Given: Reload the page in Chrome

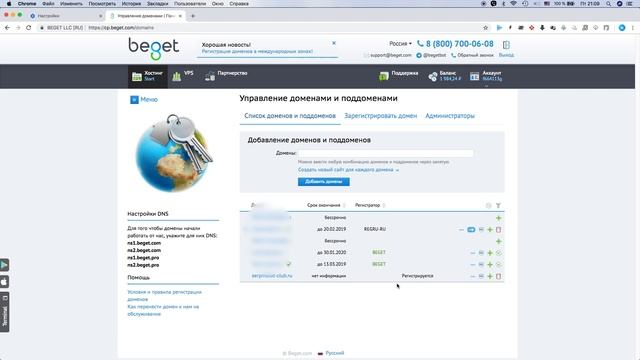Looking at the screenshot, I should click(x=29, y=28).
